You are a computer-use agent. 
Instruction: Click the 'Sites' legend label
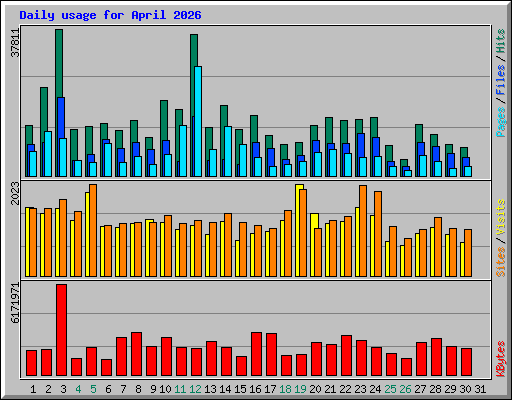tap(500, 262)
